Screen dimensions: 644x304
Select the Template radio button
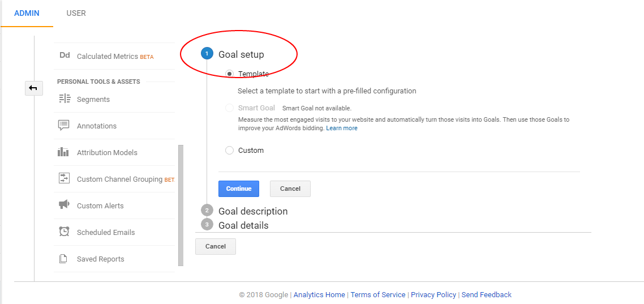click(229, 74)
